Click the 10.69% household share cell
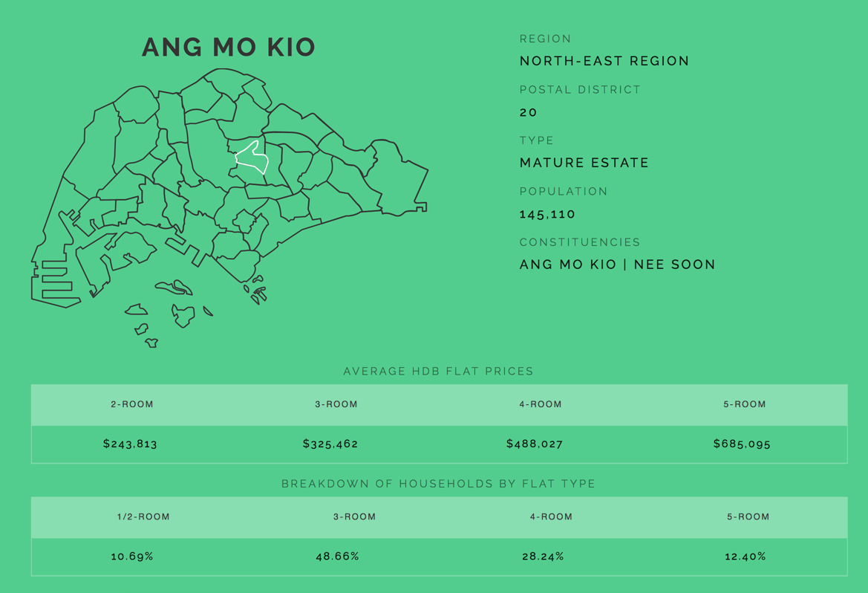868x593 pixels. tap(132, 556)
